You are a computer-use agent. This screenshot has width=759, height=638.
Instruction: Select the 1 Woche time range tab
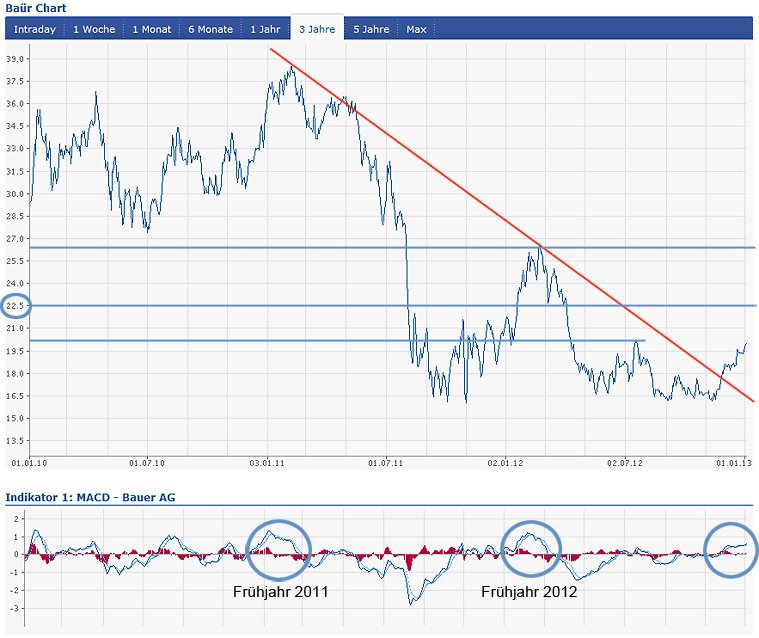pyautogui.click(x=94, y=29)
